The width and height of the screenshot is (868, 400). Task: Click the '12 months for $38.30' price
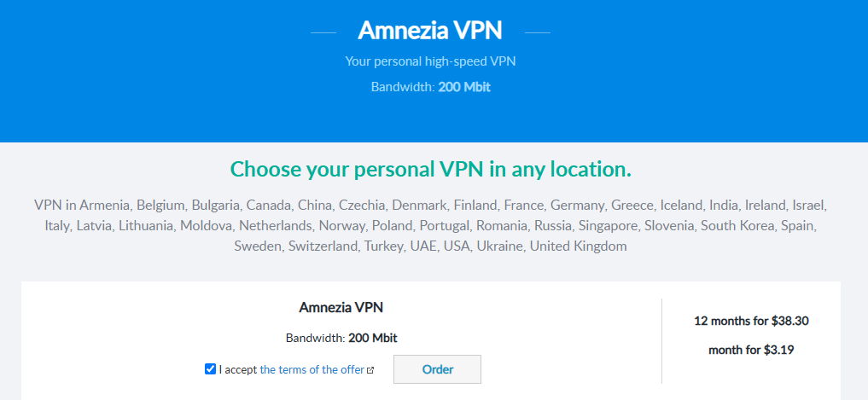[751, 322]
